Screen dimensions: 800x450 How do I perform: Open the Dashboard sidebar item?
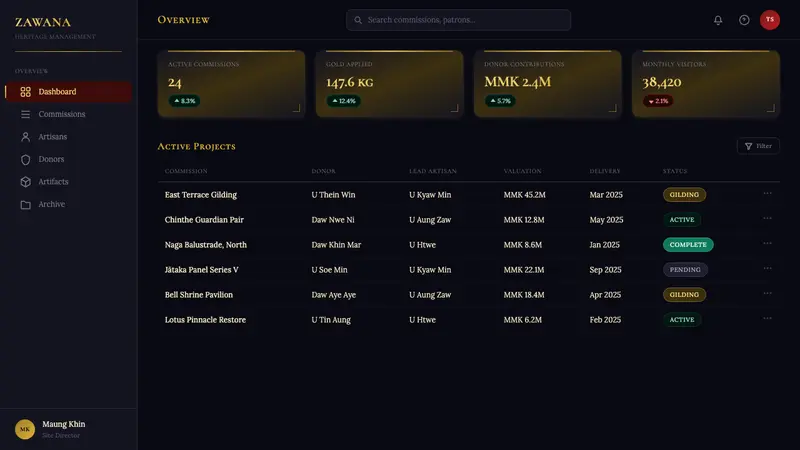(x=68, y=92)
